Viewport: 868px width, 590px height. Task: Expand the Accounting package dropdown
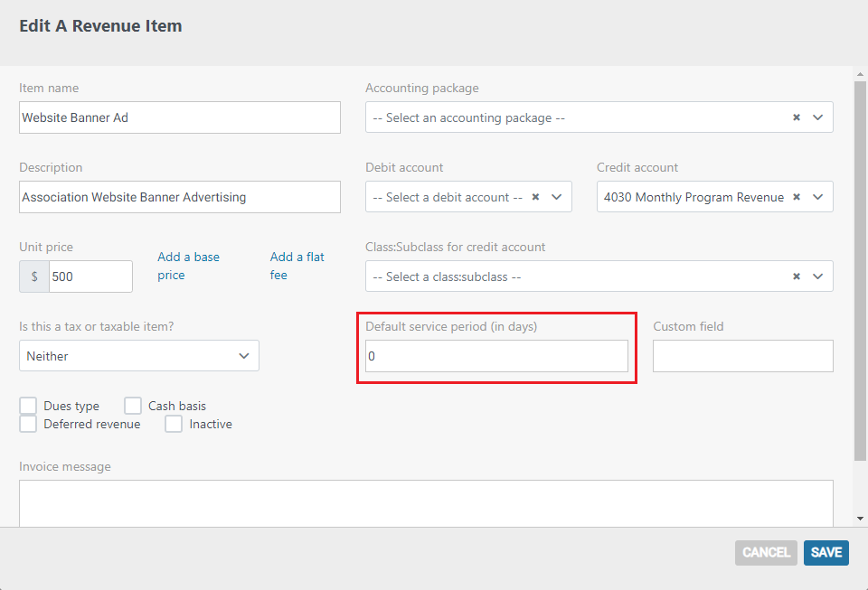[x=817, y=117]
